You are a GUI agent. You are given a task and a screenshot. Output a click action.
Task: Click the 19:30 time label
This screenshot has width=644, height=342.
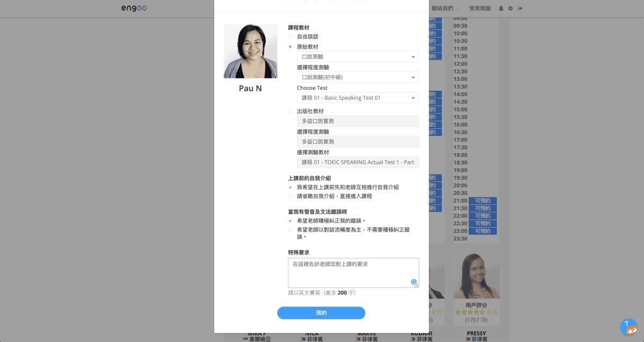point(460,178)
